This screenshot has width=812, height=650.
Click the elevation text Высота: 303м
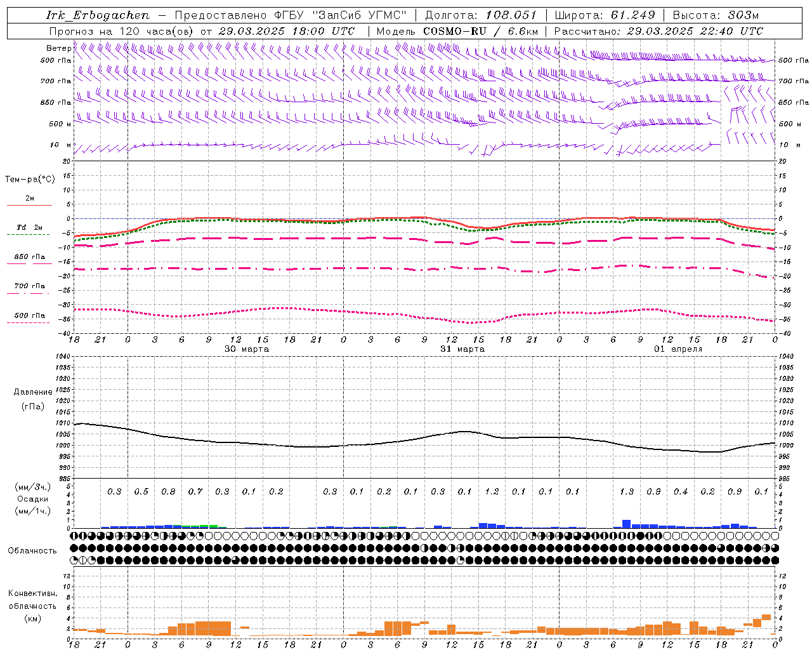[x=716, y=15]
